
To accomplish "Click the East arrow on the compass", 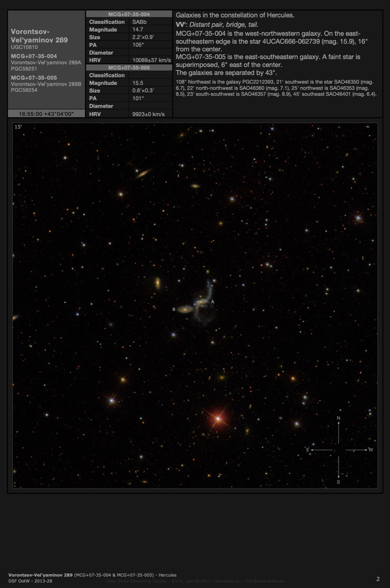I will pos(321,450).
